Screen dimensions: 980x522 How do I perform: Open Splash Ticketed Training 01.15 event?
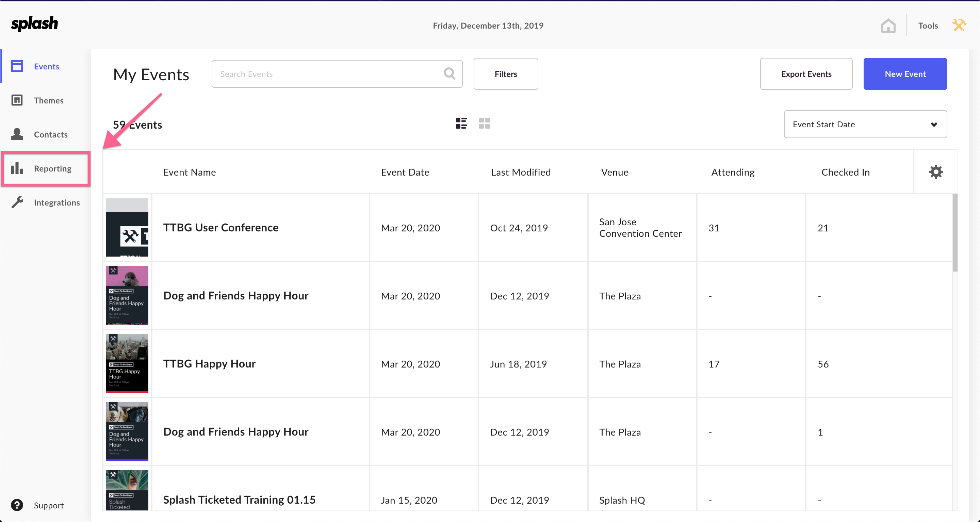(x=239, y=500)
